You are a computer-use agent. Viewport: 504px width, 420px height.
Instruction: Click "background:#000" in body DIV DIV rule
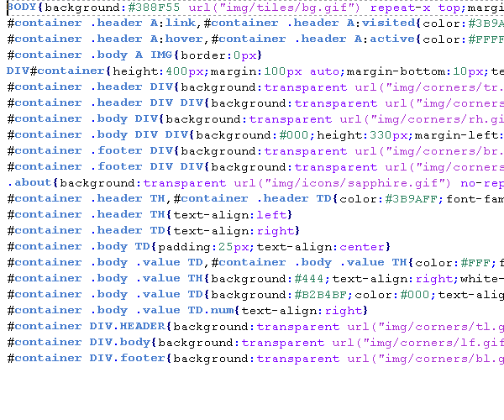pos(253,135)
